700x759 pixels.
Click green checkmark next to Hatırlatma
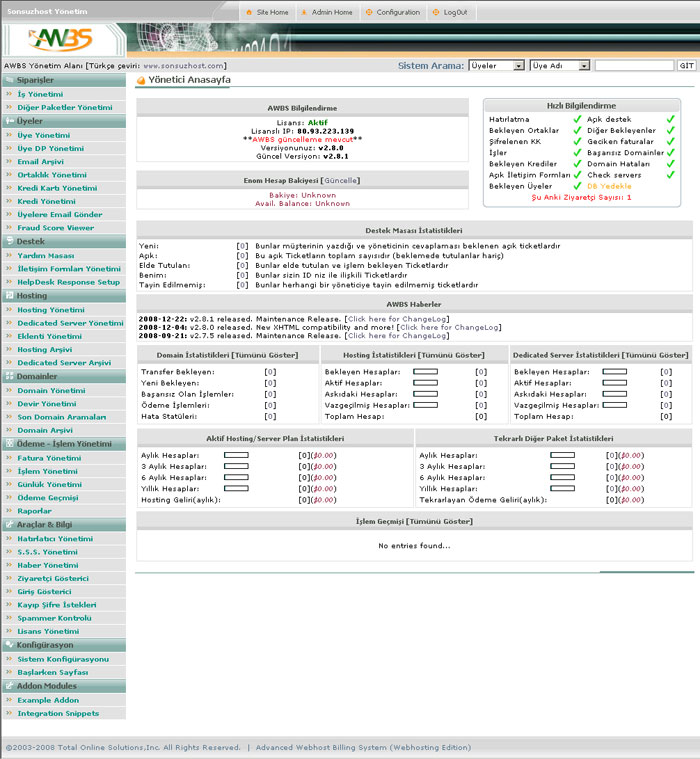click(577, 119)
